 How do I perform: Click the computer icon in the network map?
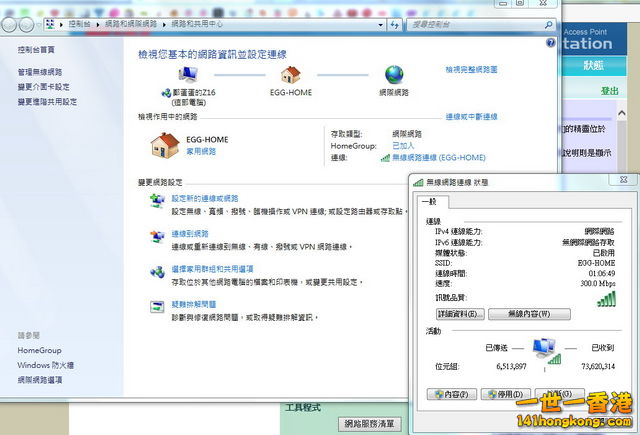point(188,75)
